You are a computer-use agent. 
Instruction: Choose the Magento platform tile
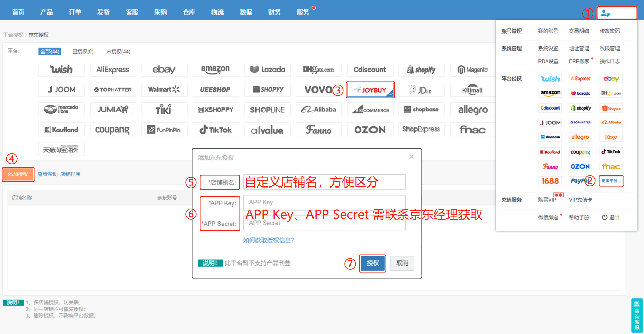click(473, 70)
